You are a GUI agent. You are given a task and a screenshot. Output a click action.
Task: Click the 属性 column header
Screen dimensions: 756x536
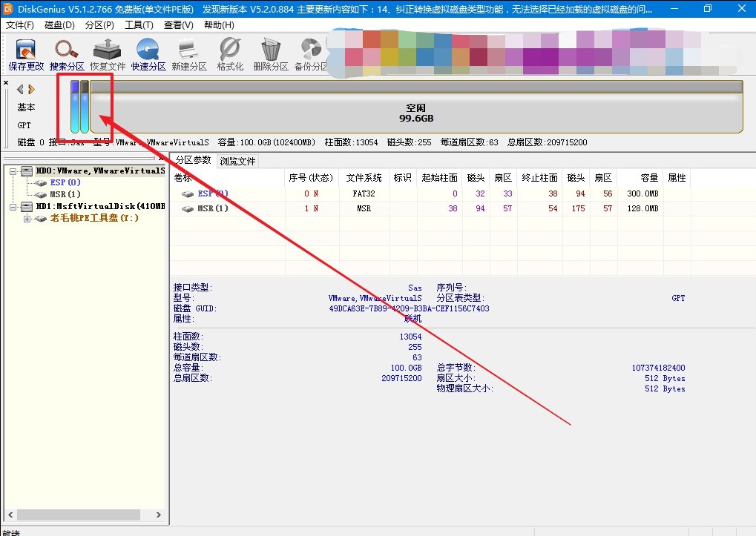(677, 178)
